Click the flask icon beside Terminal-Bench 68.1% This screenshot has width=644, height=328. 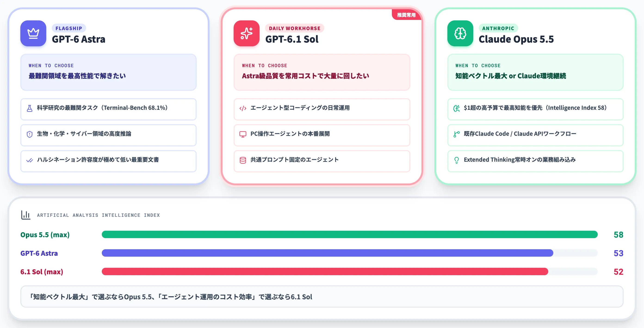30,108
